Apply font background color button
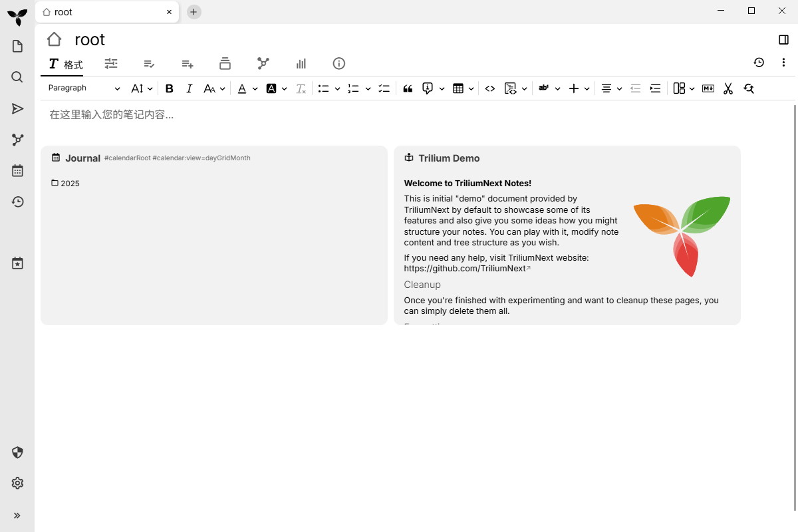Image resolution: width=798 pixels, height=532 pixels. (271, 88)
